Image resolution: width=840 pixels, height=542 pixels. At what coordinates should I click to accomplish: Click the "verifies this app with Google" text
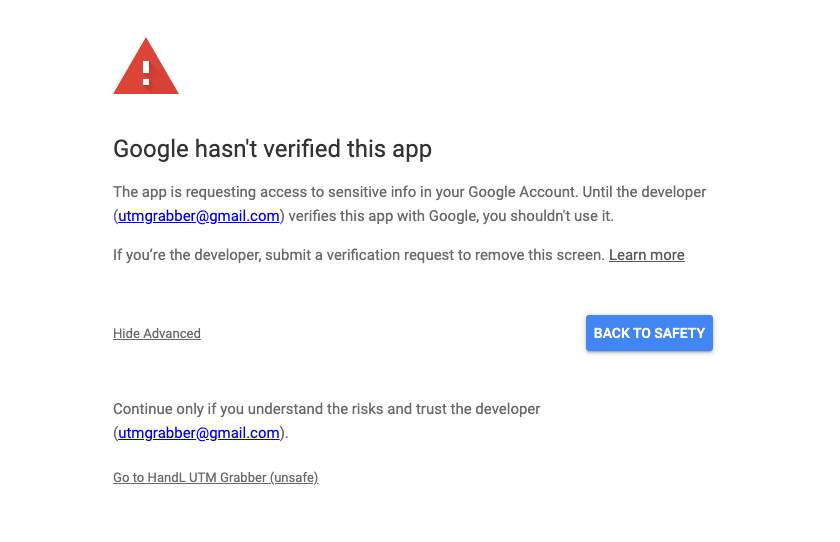tap(385, 216)
